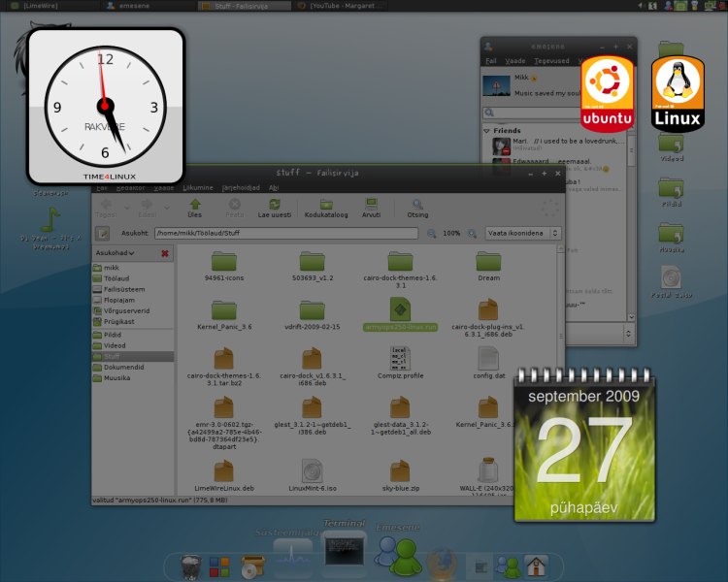Open Firefox from dock
The width and height of the screenshot is (728, 582).
coord(442,564)
